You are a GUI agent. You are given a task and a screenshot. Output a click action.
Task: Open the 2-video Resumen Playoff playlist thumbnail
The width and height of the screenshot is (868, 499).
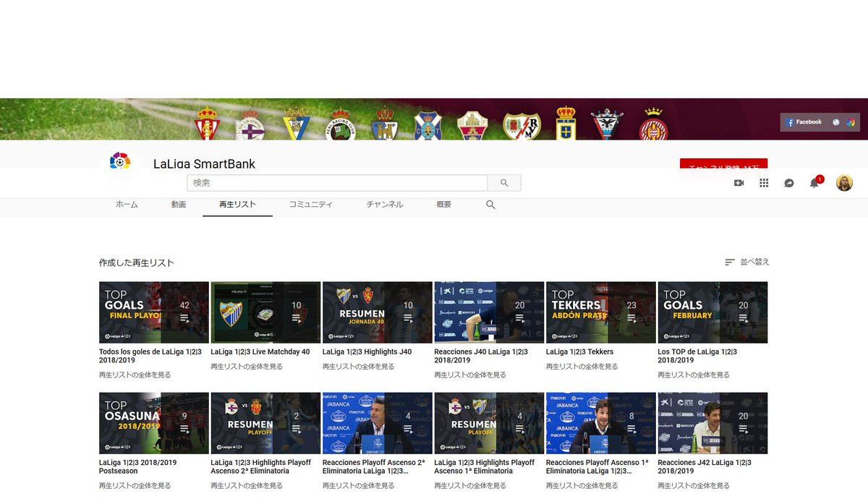click(265, 423)
